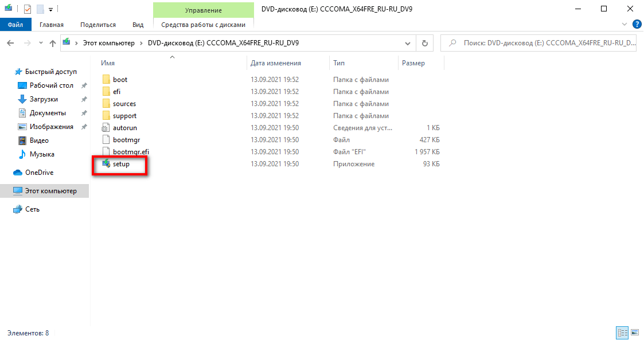Click the sources folder name
Image resolution: width=644 pixels, height=340 pixels.
point(124,103)
